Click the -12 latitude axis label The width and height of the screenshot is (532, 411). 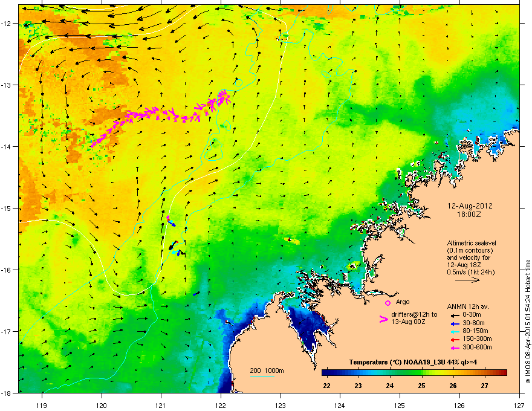[6, 24]
